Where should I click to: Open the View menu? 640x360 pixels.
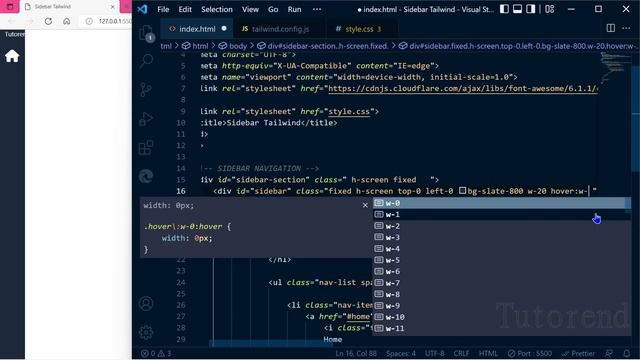click(x=250, y=9)
